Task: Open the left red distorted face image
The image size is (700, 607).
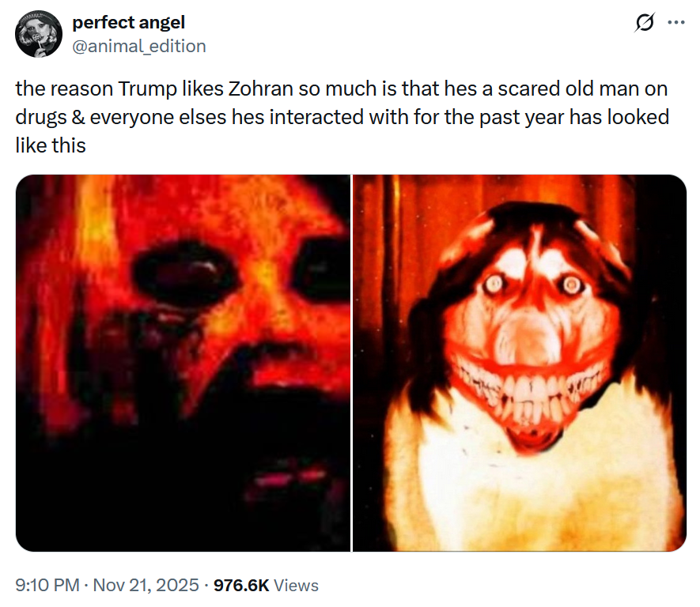Action: tap(183, 362)
